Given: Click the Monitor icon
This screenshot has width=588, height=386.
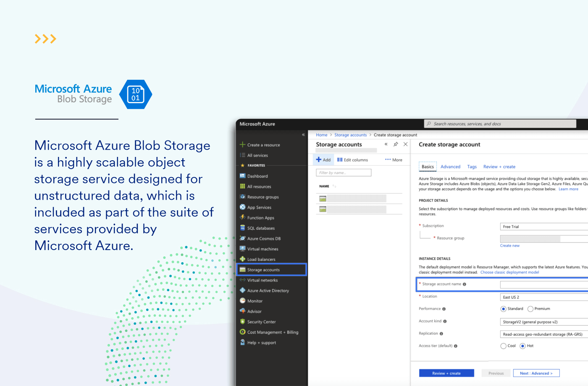Looking at the screenshot, I should (x=242, y=301).
